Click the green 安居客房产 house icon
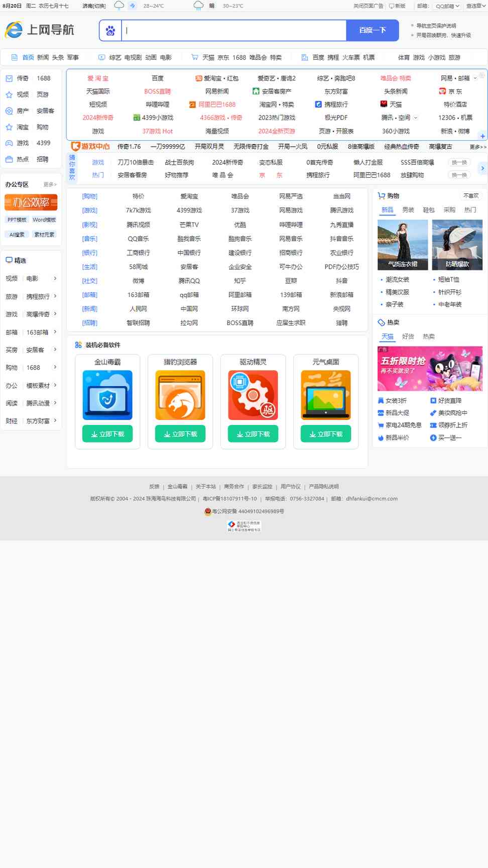 (x=256, y=91)
